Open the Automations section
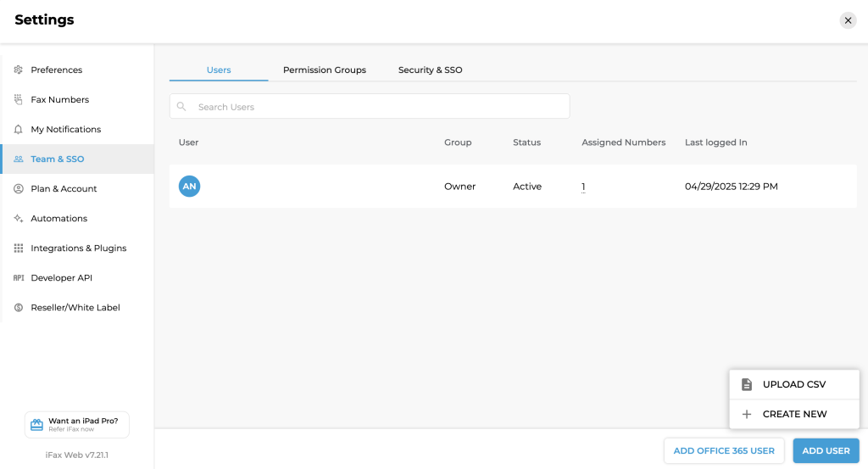The image size is (868, 469). (77, 218)
